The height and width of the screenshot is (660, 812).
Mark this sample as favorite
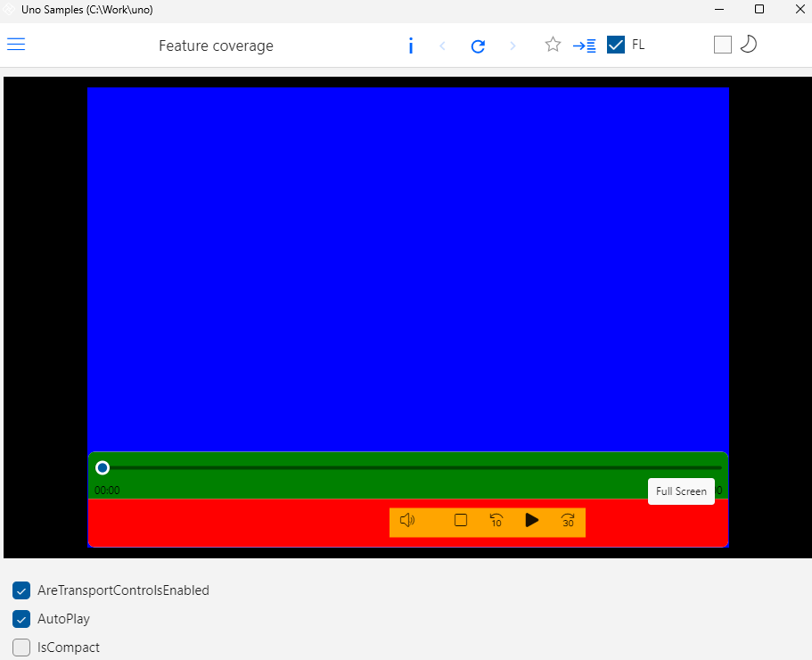553,44
